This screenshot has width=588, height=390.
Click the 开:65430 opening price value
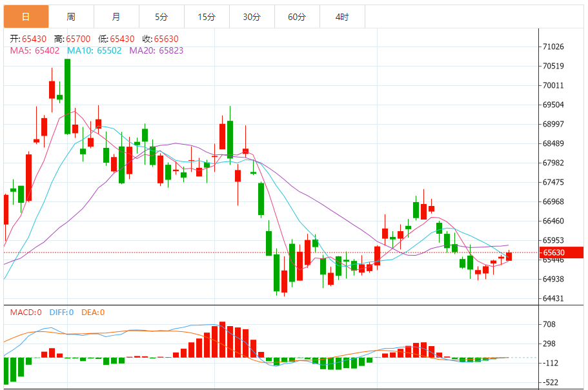tap(28, 39)
